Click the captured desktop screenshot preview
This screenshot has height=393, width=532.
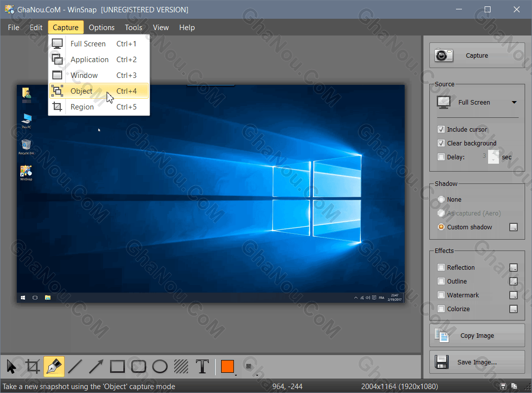click(x=211, y=194)
